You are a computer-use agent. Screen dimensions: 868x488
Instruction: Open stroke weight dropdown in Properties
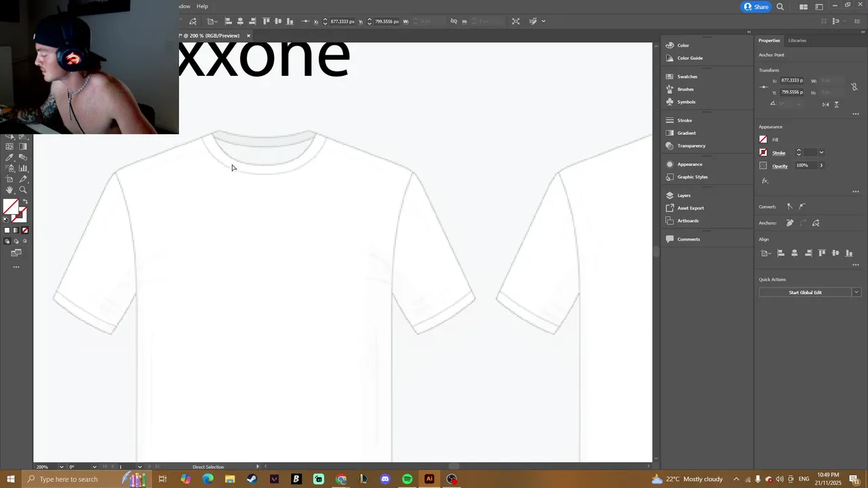coord(821,152)
